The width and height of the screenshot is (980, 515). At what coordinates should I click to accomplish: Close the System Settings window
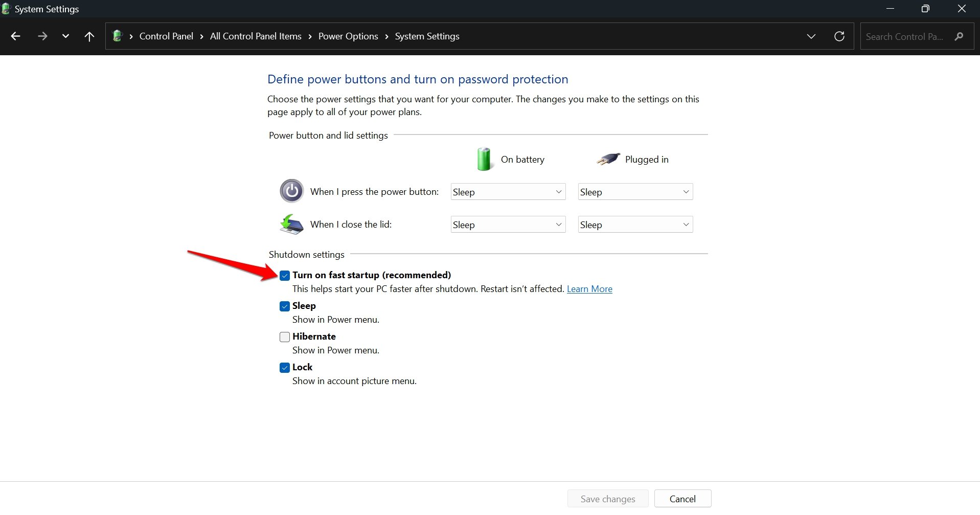(962, 9)
